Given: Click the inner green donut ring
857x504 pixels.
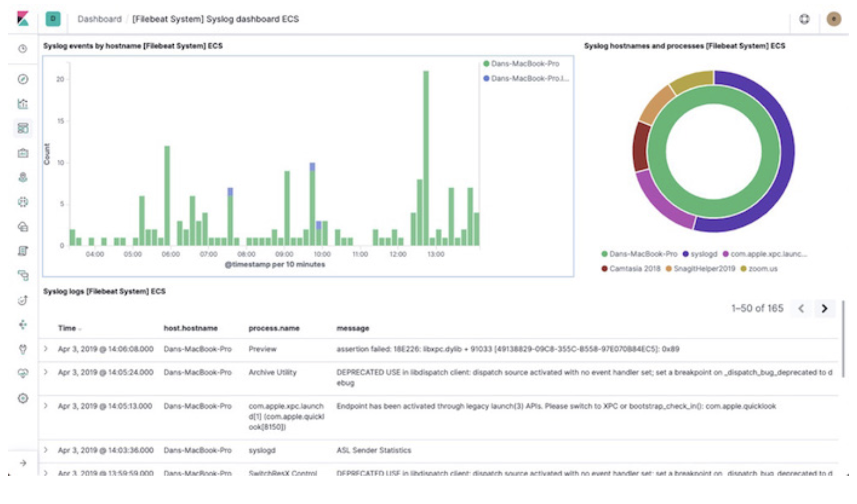Looking at the screenshot, I should click(657, 151).
